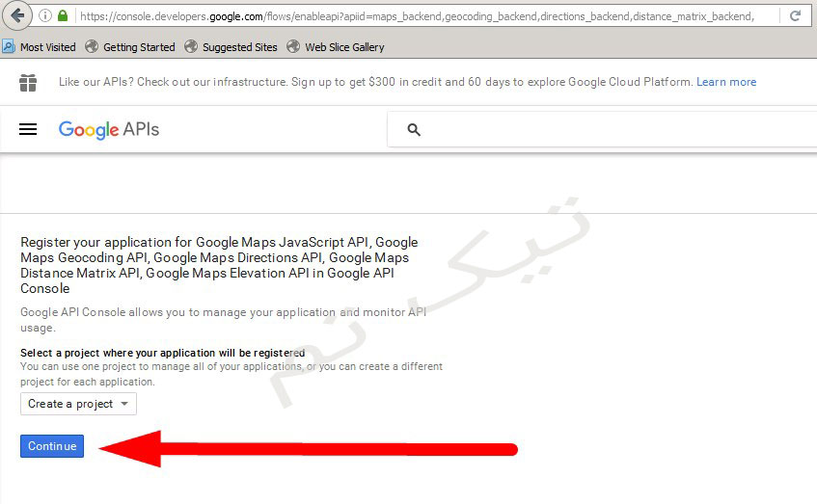Click the search magnifier icon
Screen dimensions: 817x504
coord(414,130)
